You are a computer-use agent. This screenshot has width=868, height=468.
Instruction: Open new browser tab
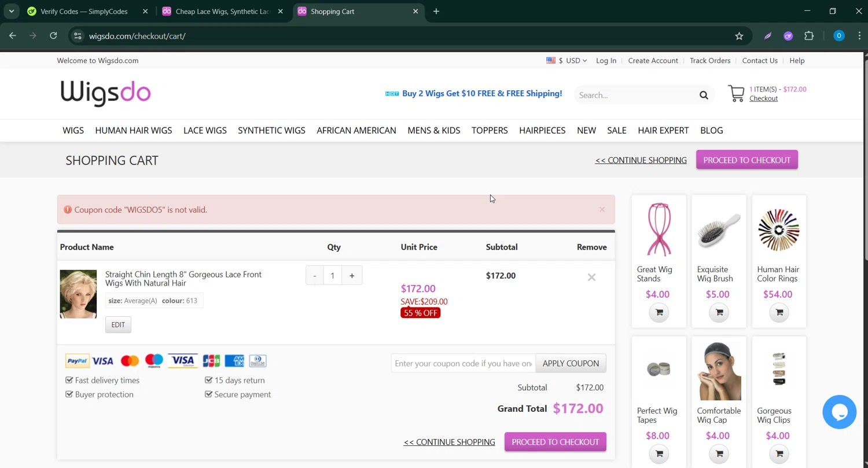[x=436, y=11]
